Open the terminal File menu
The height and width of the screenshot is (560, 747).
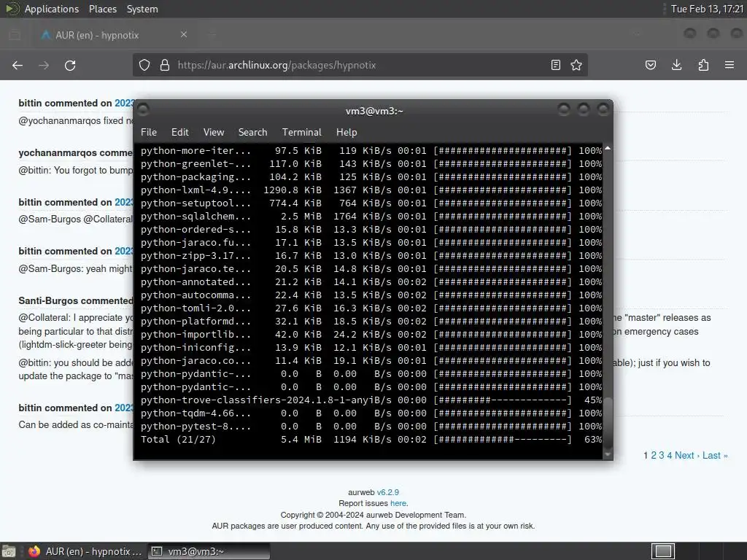149,133
